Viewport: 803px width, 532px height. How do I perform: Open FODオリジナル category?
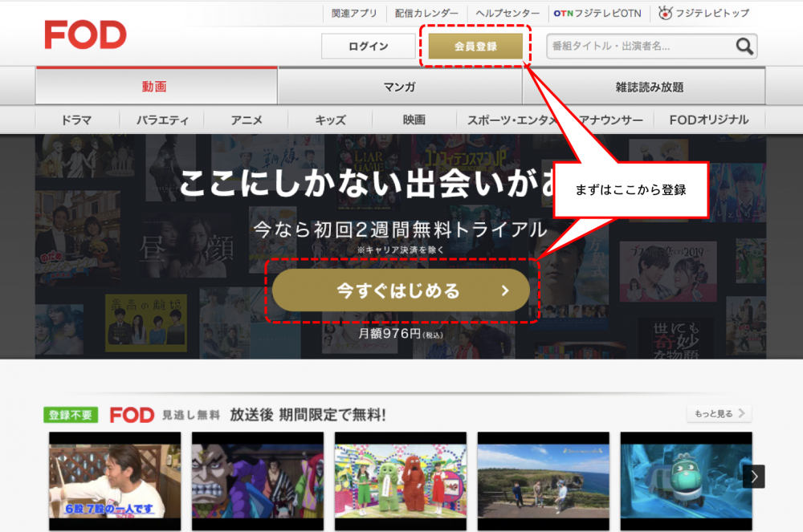point(709,120)
